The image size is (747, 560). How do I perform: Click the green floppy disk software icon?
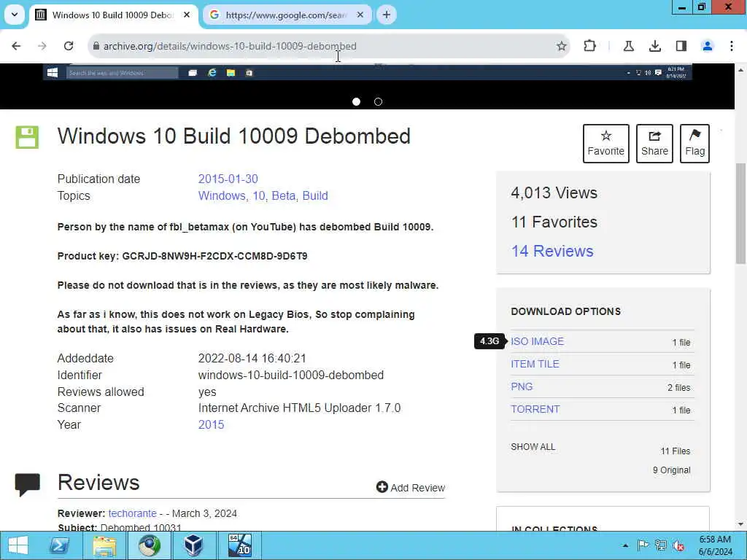point(27,137)
